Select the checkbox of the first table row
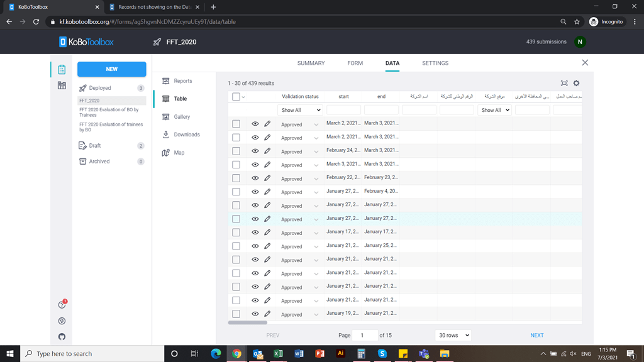 click(236, 124)
